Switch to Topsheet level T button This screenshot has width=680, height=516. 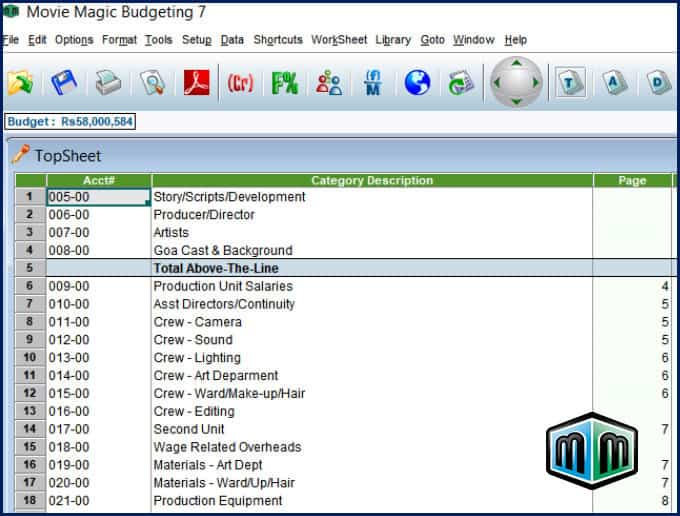pyautogui.click(x=570, y=82)
